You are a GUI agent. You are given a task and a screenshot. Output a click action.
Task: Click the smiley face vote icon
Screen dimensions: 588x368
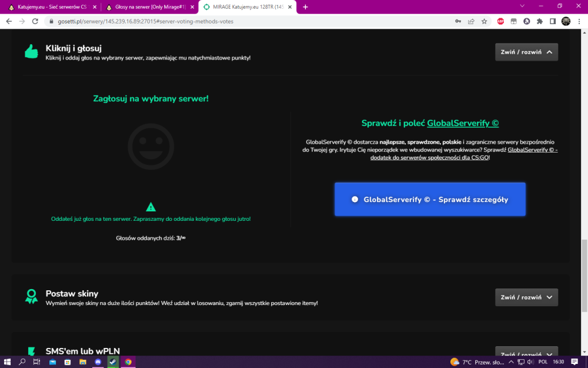(151, 147)
